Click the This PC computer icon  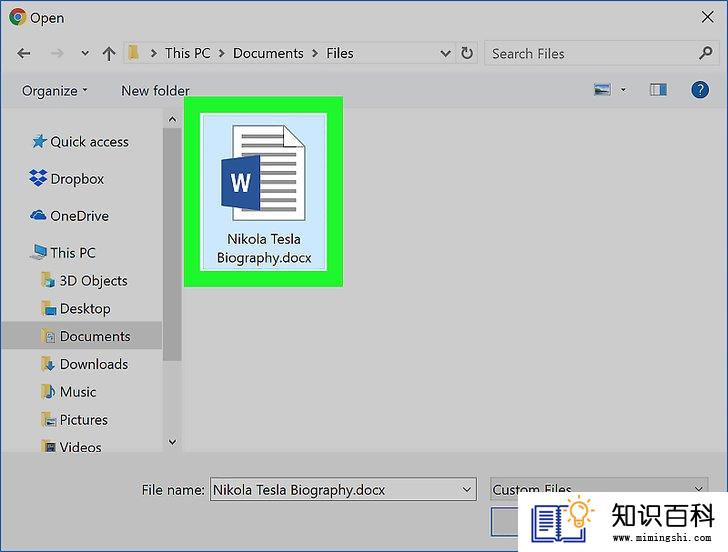click(x=39, y=252)
